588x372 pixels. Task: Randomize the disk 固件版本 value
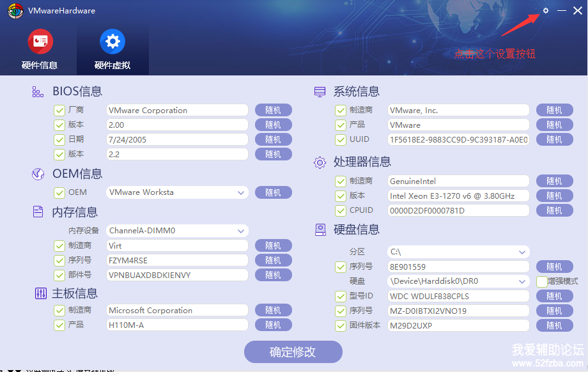pyautogui.click(x=555, y=325)
